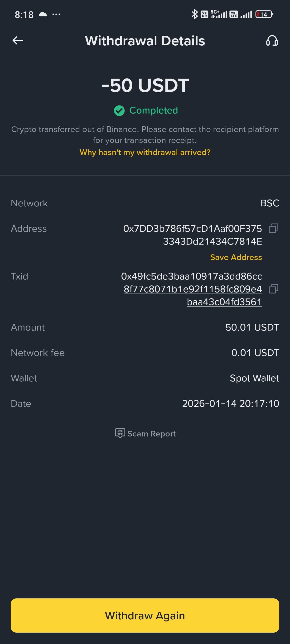Open "Why hasn't my withdrawal arrived?" link
This screenshot has height=644, width=290.
pyautogui.click(x=145, y=152)
